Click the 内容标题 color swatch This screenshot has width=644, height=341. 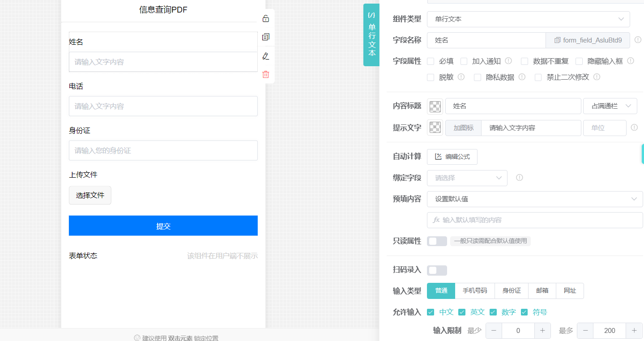tap(435, 107)
